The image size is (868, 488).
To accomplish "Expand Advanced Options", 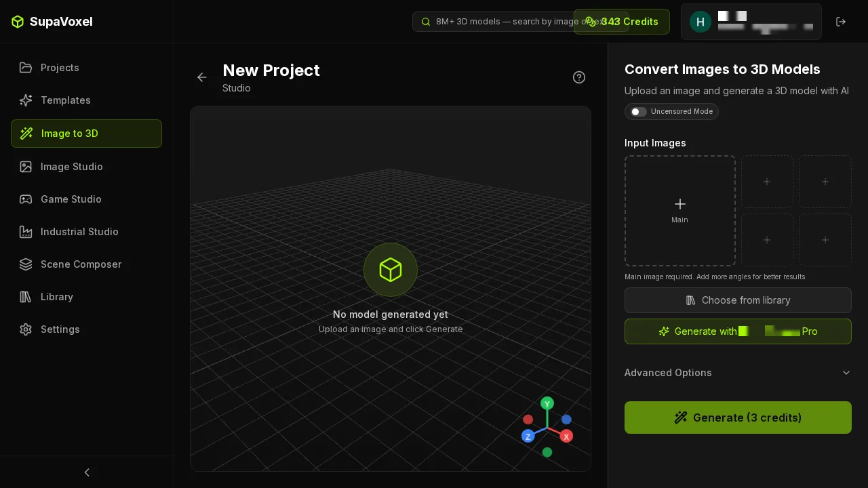I will pyautogui.click(x=738, y=373).
